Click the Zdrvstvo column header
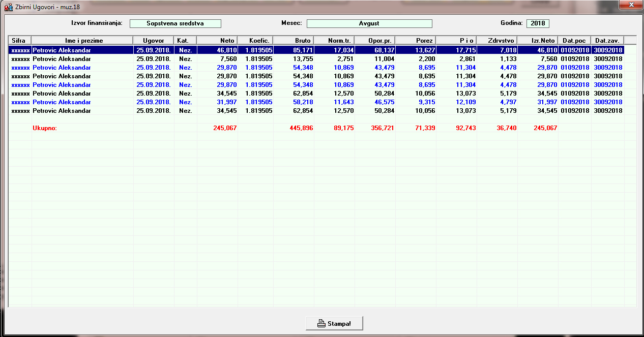Viewport: 644px width, 337px height. 497,40
